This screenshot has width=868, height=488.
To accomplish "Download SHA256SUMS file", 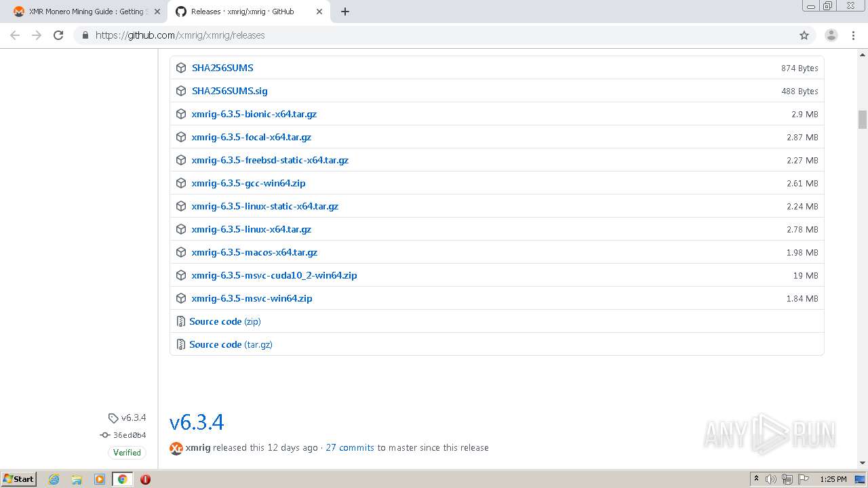I will click(x=222, y=68).
